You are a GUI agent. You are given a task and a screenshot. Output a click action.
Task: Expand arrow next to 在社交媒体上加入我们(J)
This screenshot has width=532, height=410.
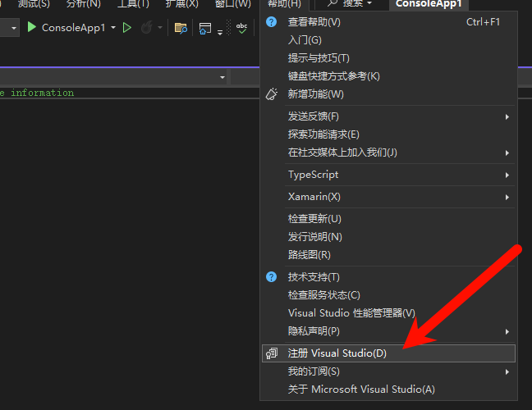[507, 153]
